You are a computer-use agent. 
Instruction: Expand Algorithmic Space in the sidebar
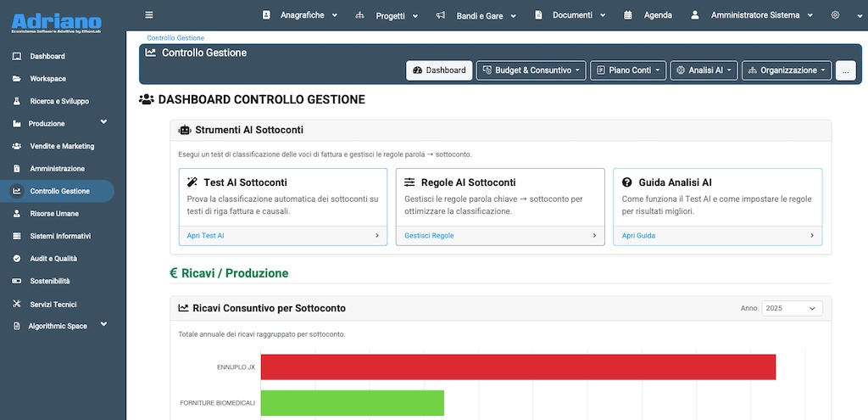point(103,325)
